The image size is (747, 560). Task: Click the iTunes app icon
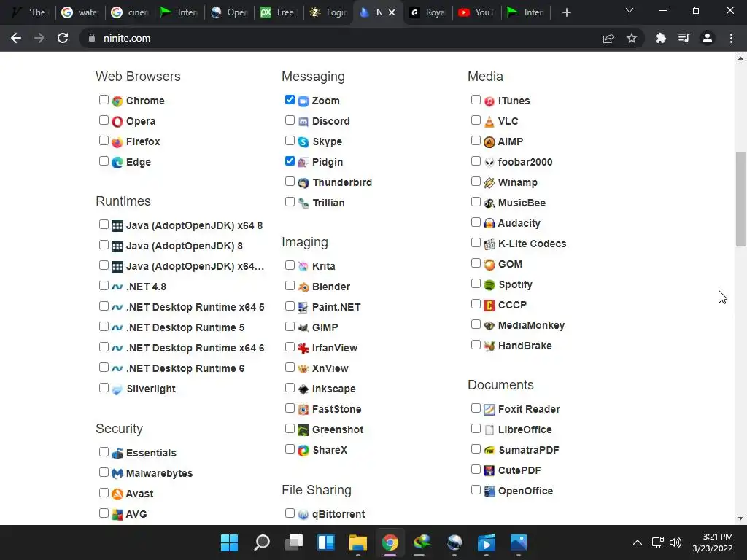pos(489,101)
